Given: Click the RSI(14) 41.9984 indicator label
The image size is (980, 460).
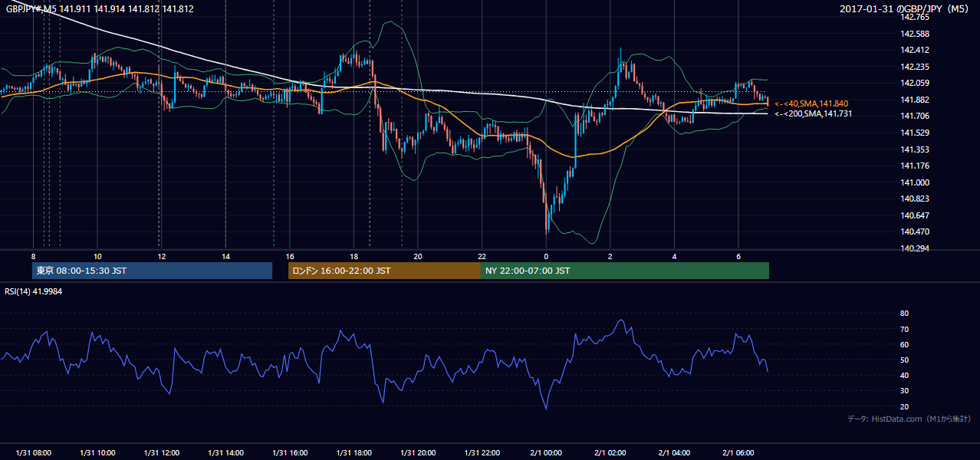Looking at the screenshot, I should tap(34, 291).
